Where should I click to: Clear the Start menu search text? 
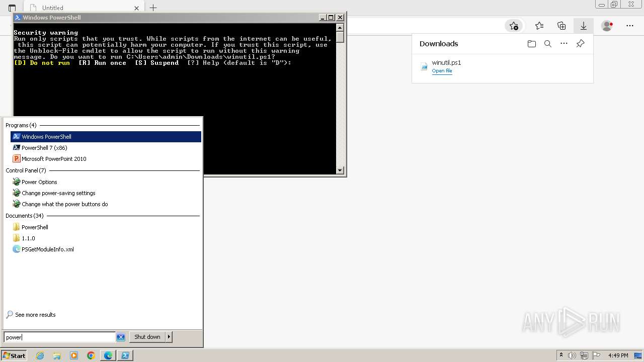121,337
